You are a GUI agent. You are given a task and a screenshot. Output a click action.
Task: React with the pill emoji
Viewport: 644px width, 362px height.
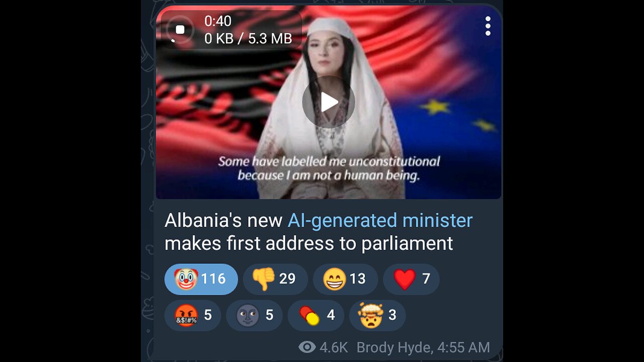click(316, 316)
